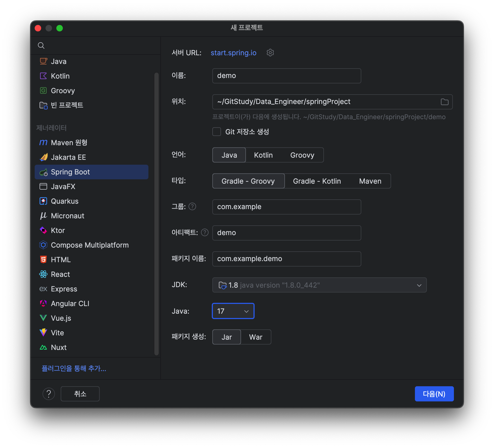Select the empty project entry (빈 프로젝트)
Viewport: 494px width, 448px height.
(92, 105)
